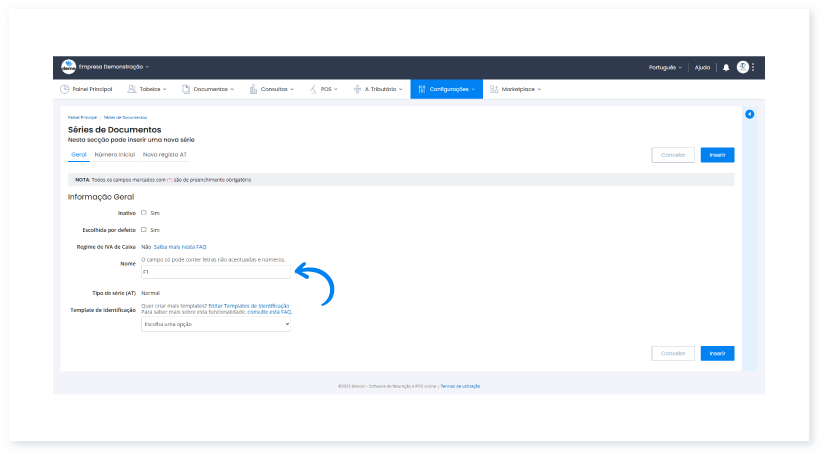
Task: Click the Séries de Documentos heading
Action: pyautogui.click(x=115, y=130)
